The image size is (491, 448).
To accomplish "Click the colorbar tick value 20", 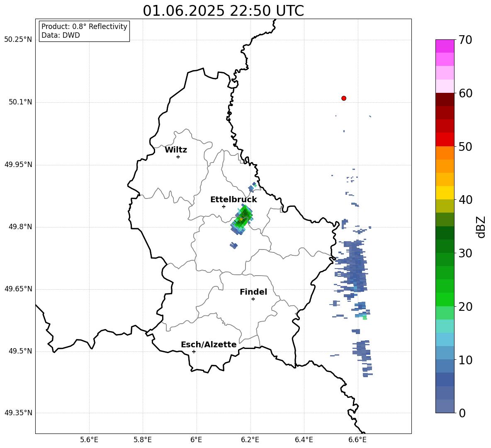I will (x=465, y=306).
